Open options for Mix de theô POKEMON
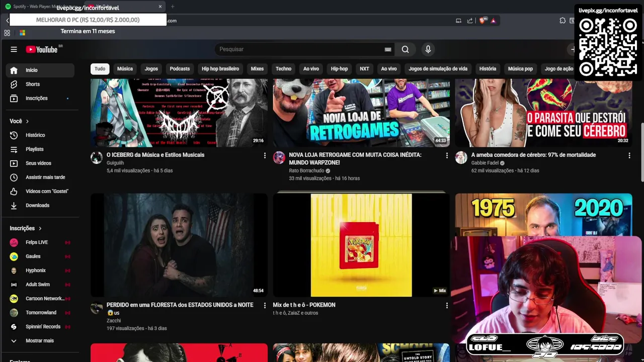This screenshot has width=644, height=362. 447,305
